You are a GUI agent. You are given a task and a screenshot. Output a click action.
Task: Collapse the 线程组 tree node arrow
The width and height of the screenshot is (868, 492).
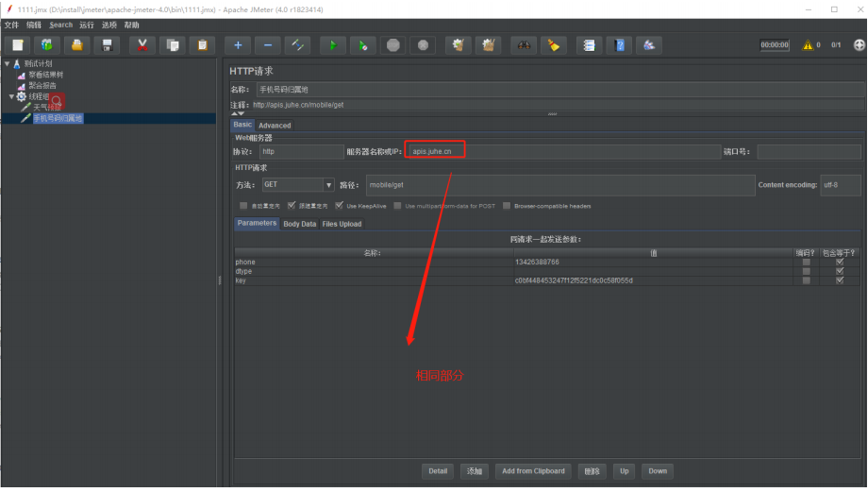tap(11, 96)
